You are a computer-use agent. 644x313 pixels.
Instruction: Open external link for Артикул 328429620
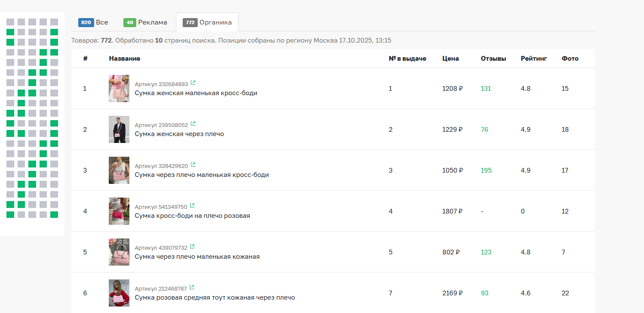[193, 164]
